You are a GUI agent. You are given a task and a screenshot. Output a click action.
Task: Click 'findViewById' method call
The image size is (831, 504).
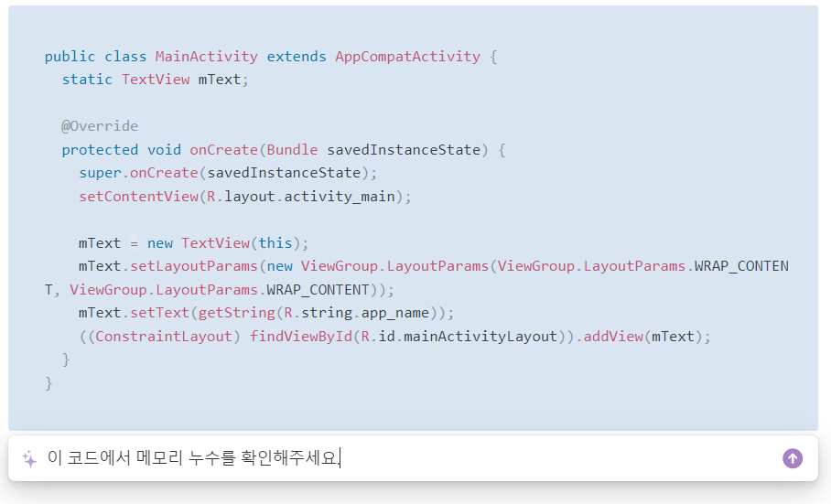coord(301,337)
